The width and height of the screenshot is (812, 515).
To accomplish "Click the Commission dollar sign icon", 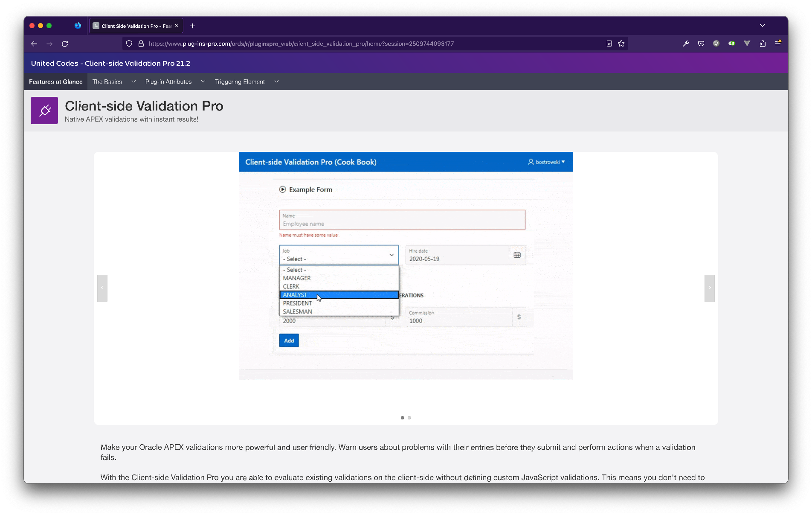I will pyautogui.click(x=519, y=317).
